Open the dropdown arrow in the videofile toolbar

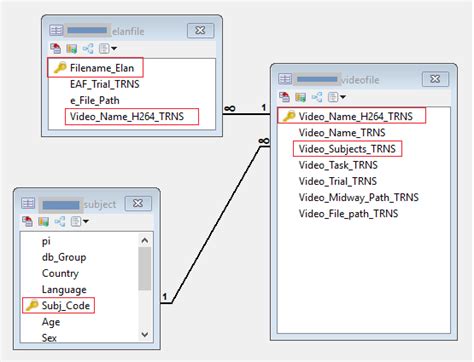(343, 97)
